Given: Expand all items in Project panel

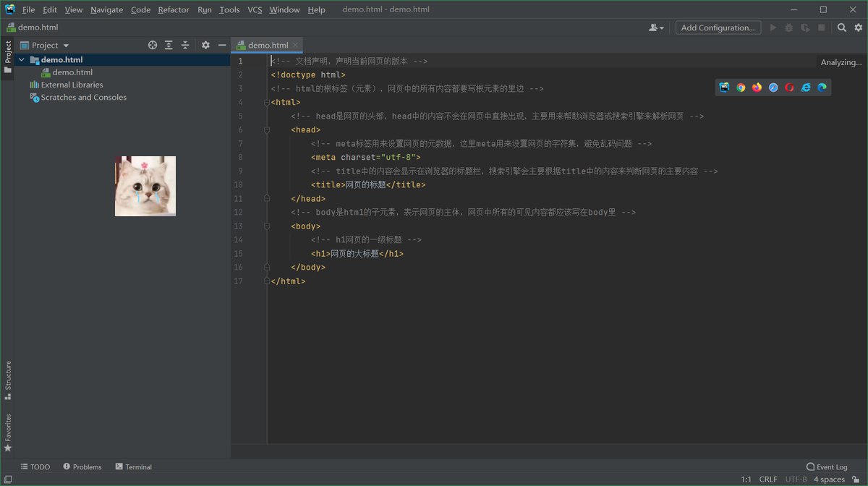Looking at the screenshot, I should [169, 45].
